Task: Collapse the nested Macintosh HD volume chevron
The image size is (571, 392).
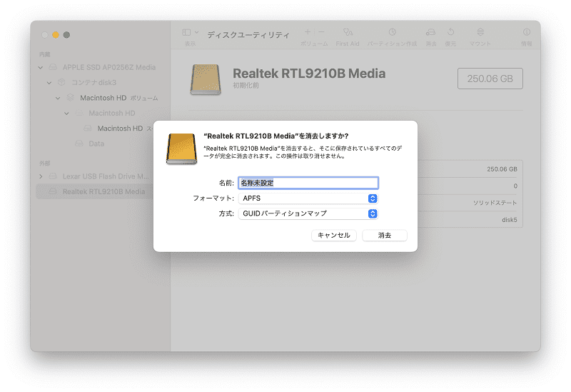Action: coord(66,114)
